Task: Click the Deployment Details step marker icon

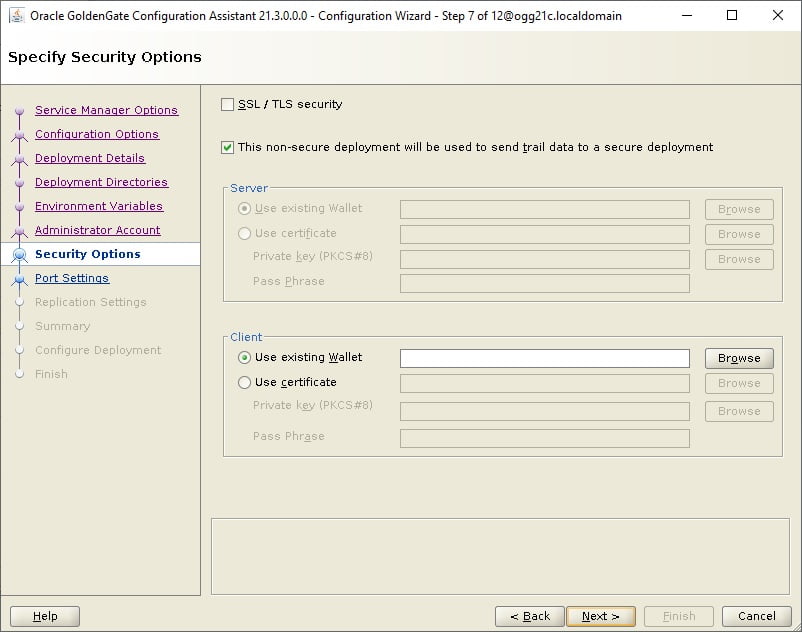Action: 19,159
